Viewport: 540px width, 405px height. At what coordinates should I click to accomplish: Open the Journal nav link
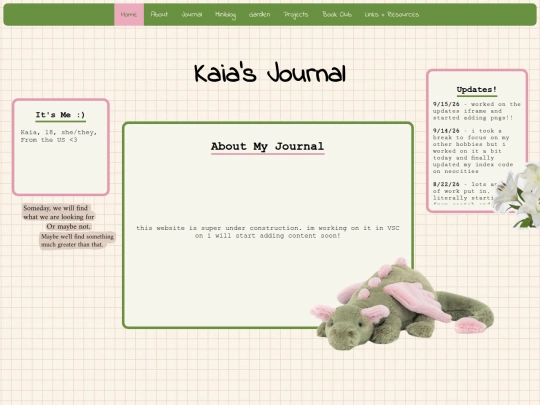point(191,14)
